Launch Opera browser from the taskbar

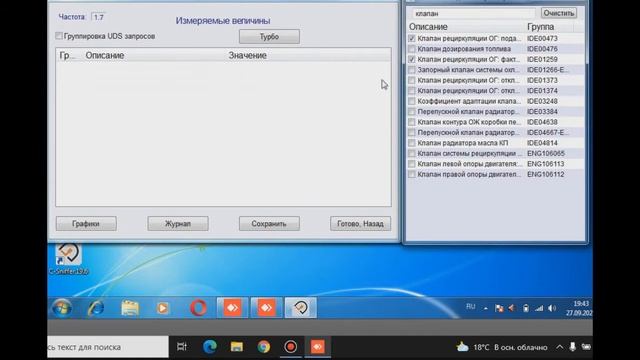[x=198, y=308]
